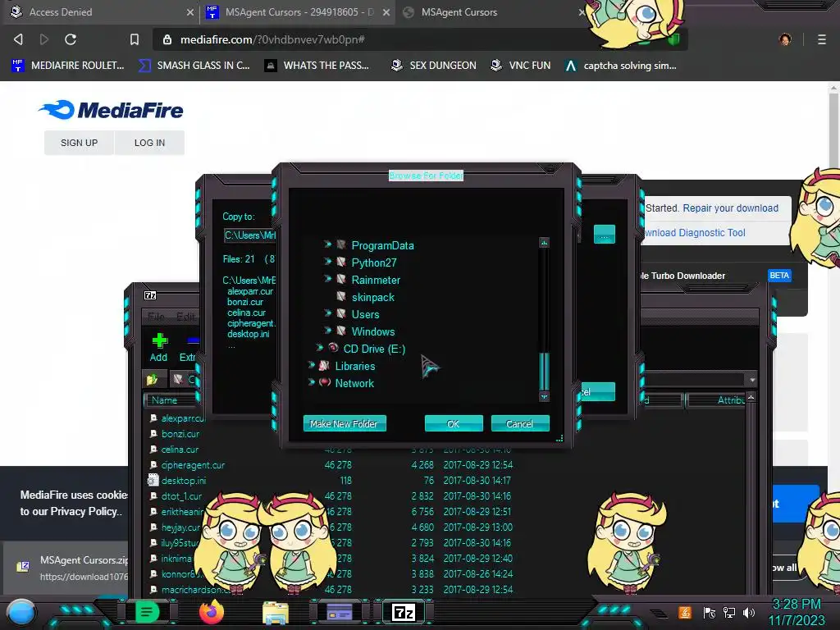840x630 pixels.
Task: Close the Access Denied tab
Action: [189, 11]
